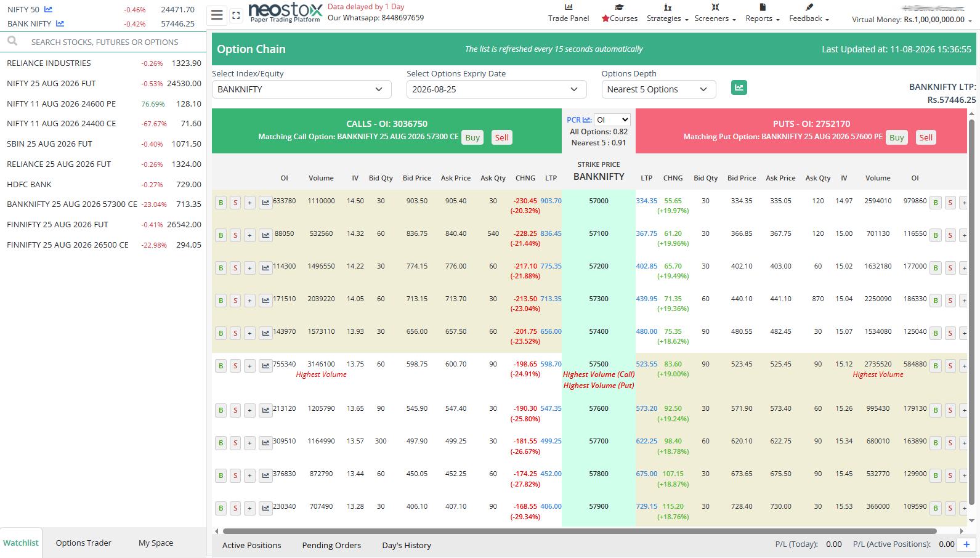This screenshot has height=558, width=980.
Task: Open chart icon for 57900 call row
Action: 265,508
